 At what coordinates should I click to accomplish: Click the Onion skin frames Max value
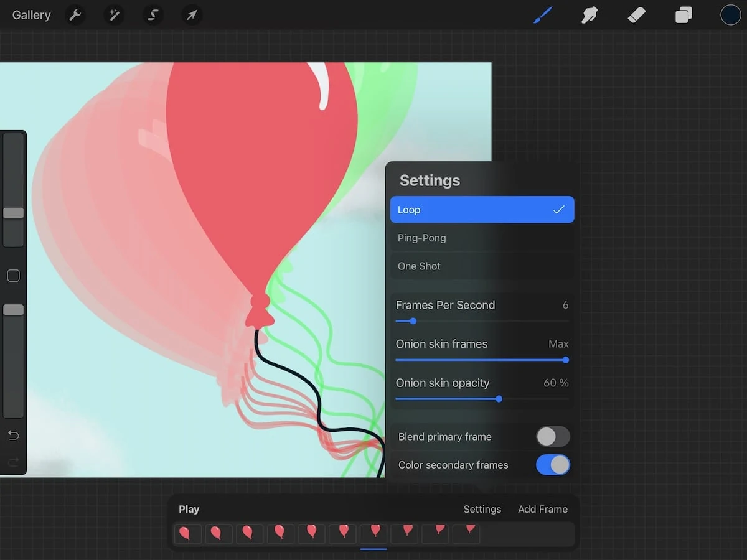[x=558, y=344]
